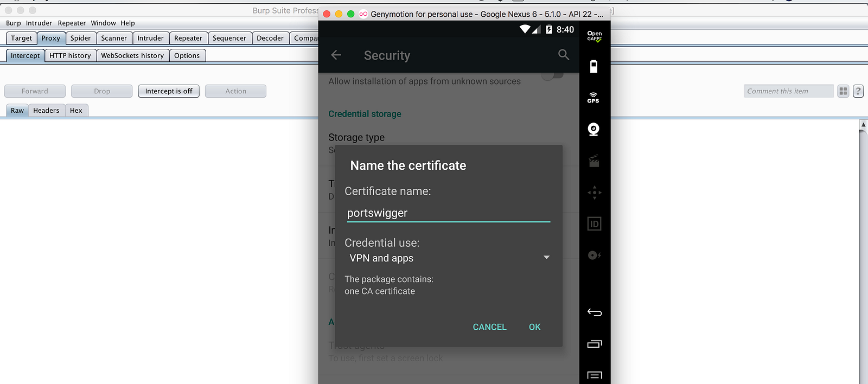Click the 'one CA certificate' text
The image size is (868, 384).
tap(380, 291)
